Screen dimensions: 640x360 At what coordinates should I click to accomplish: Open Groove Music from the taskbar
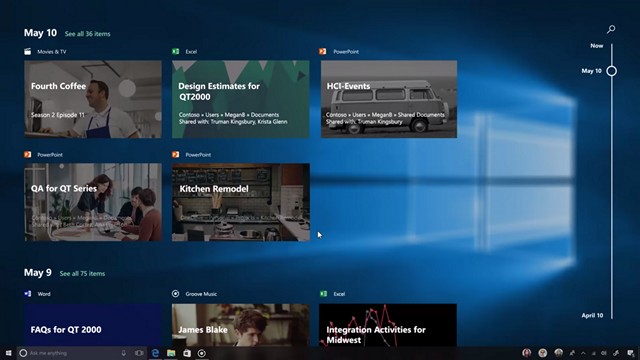click(202, 353)
